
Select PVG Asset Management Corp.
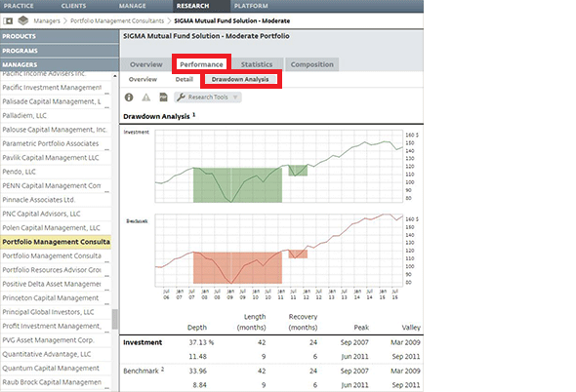tap(56, 340)
